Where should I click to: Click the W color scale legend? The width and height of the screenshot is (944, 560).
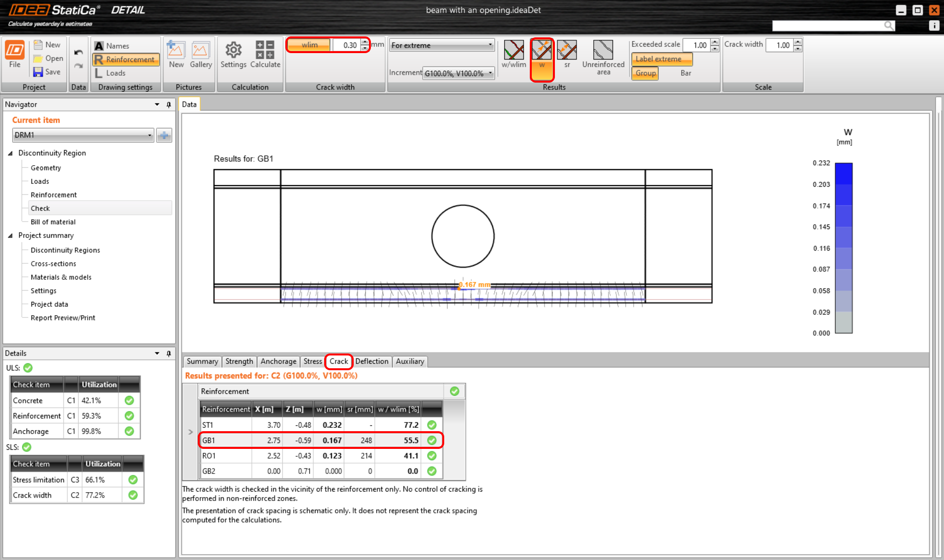pyautogui.click(x=843, y=248)
